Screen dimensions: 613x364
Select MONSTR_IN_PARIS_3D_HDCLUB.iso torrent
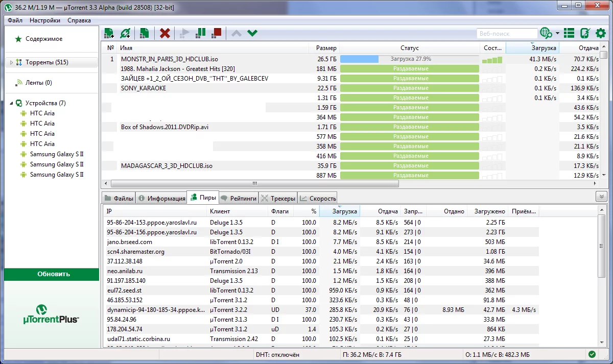click(169, 59)
